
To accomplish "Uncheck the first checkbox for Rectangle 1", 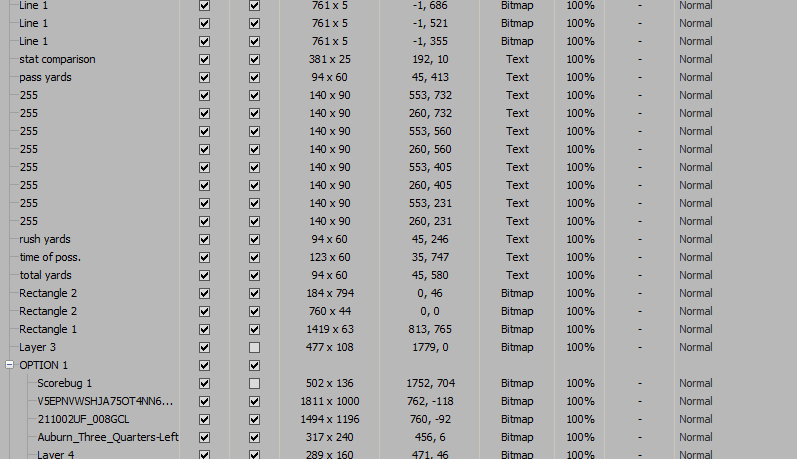I will (205, 329).
